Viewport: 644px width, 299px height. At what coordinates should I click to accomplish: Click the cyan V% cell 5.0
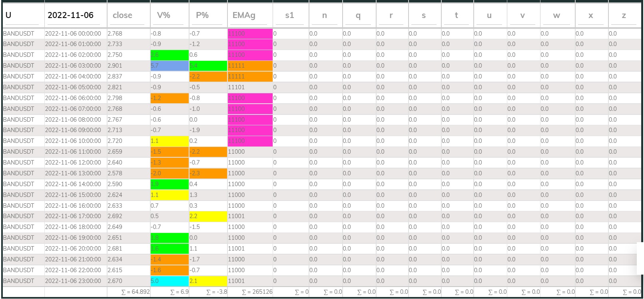click(x=169, y=281)
